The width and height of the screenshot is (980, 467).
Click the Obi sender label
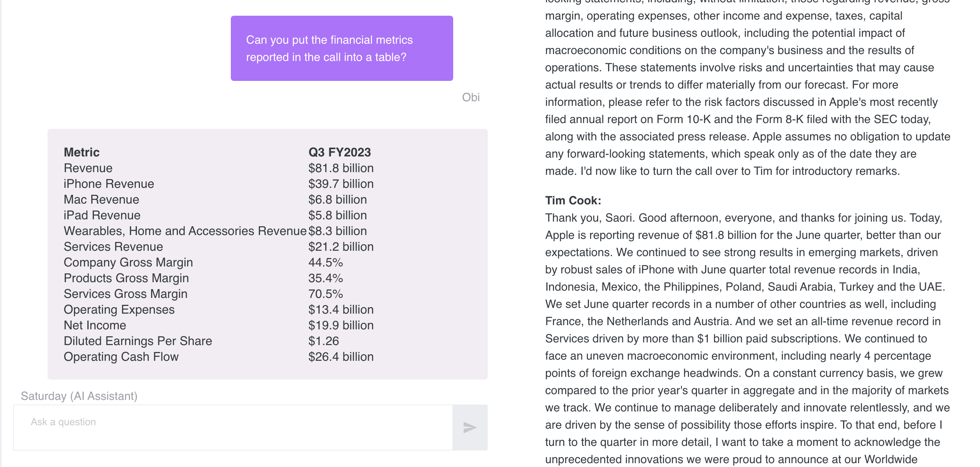pos(470,97)
